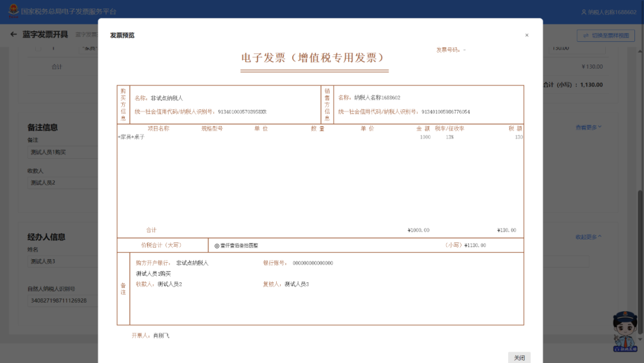This screenshot has width=644, height=363.
Task: Click the platform title 国家税务总局电子发票服务平台
Action: coord(69,11)
